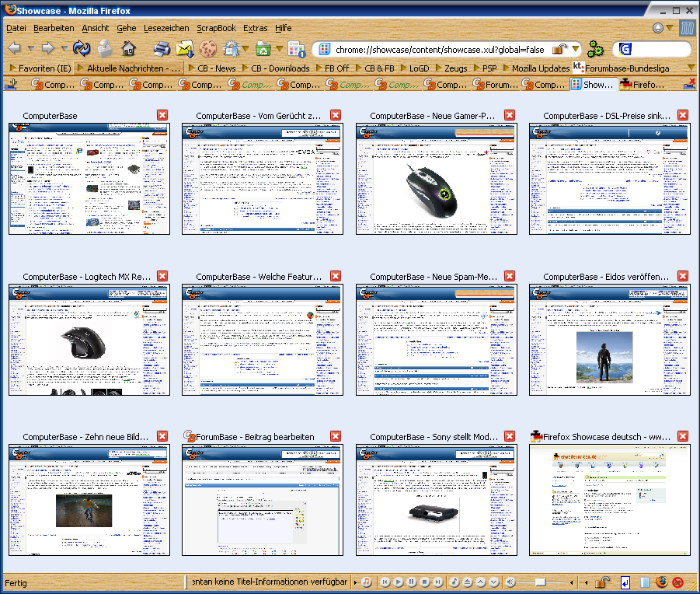Open the Forumbase-Bundesliga bookmark
Viewport: 700px width, 594px height.
[x=622, y=68]
